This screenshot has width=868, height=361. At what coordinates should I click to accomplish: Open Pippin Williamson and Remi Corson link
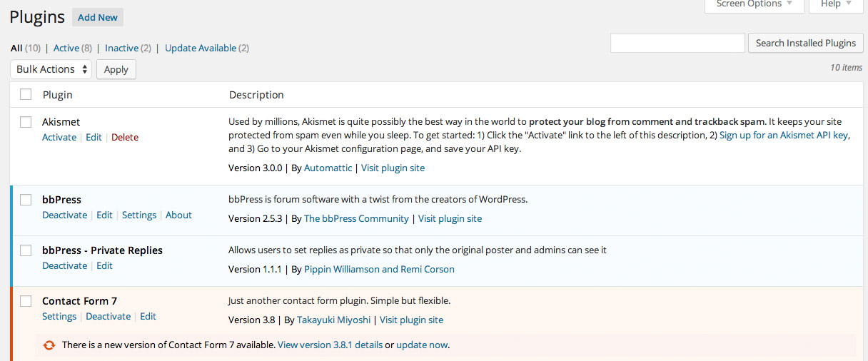(x=379, y=269)
